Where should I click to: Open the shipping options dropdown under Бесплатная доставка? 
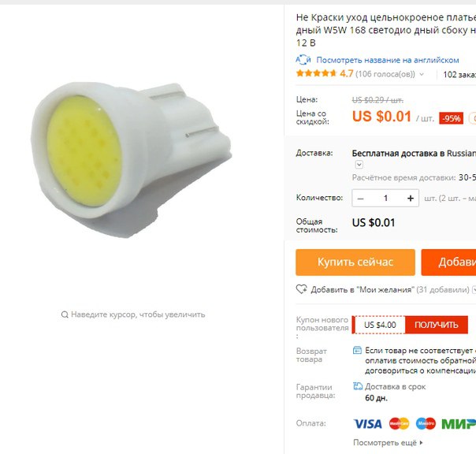359,165
